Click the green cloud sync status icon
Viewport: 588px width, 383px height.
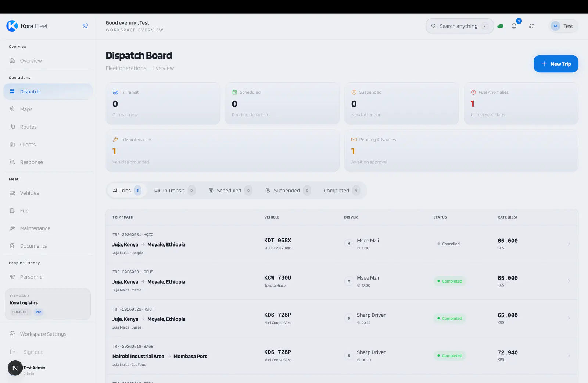tap(500, 26)
